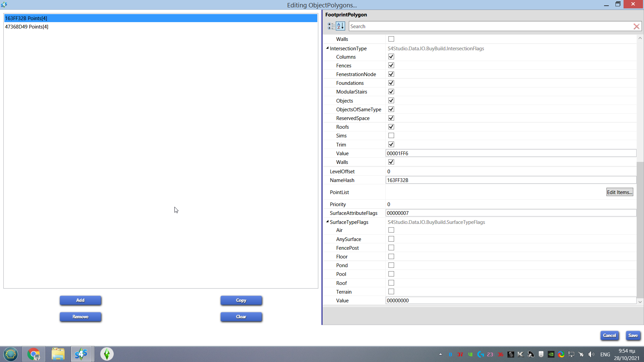Click the NameHash value field
The width and height of the screenshot is (644, 362).
click(x=510, y=180)
